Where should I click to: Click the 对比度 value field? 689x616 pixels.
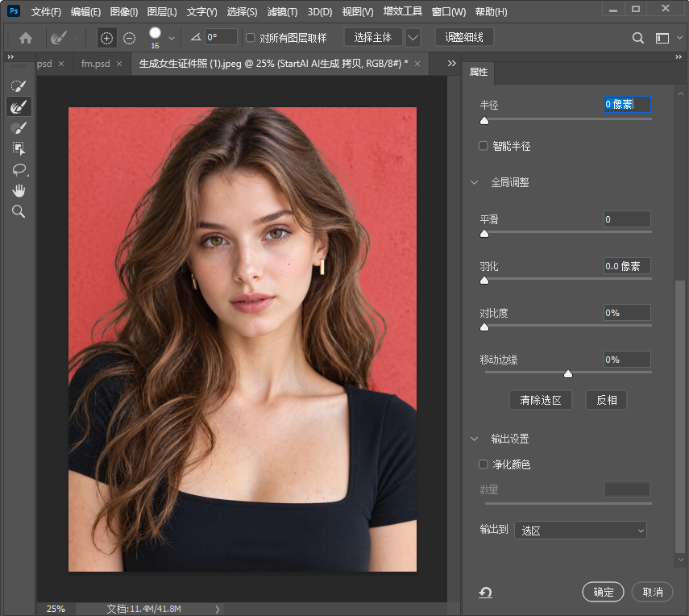point(627,313)
